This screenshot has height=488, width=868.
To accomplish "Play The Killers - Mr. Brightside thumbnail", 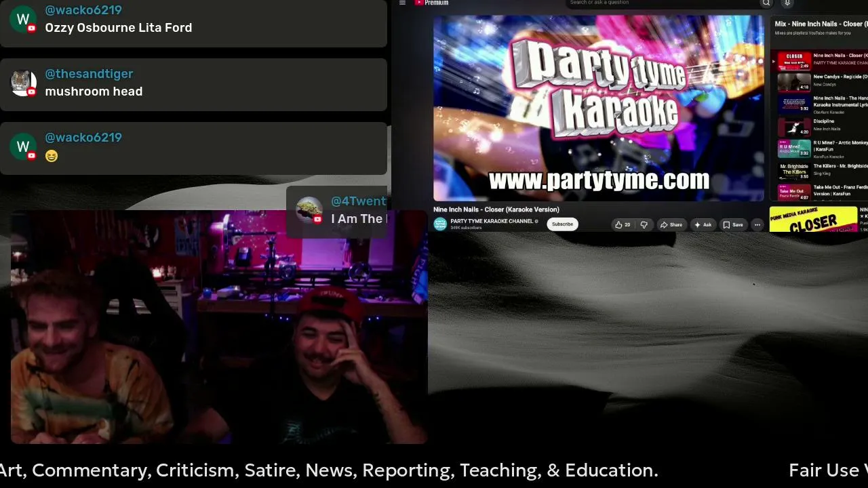I will pos(794,170).
